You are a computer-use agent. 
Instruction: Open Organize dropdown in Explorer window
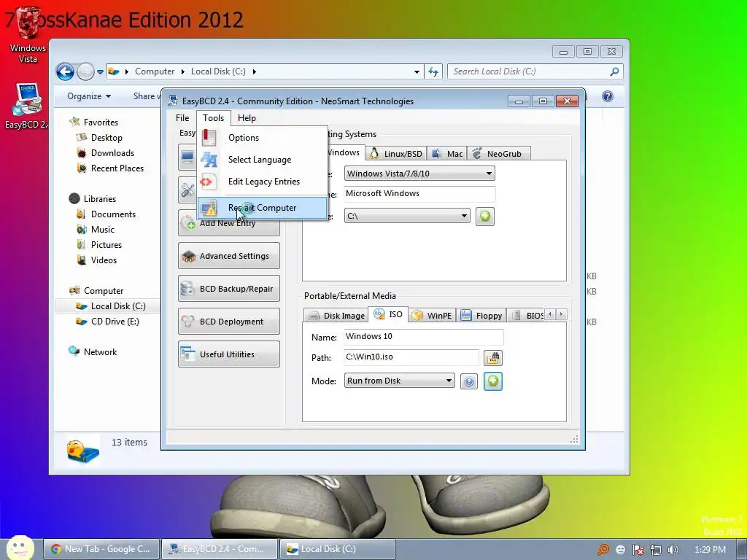89,96
